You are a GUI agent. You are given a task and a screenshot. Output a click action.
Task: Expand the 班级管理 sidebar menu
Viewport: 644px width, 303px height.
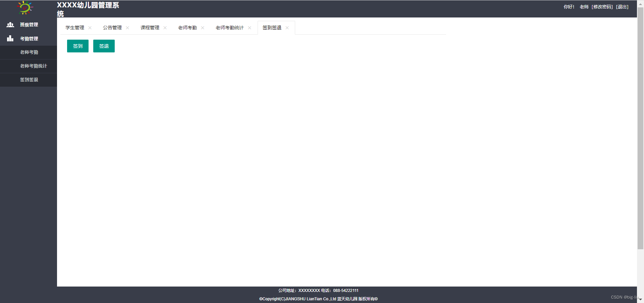29,25
